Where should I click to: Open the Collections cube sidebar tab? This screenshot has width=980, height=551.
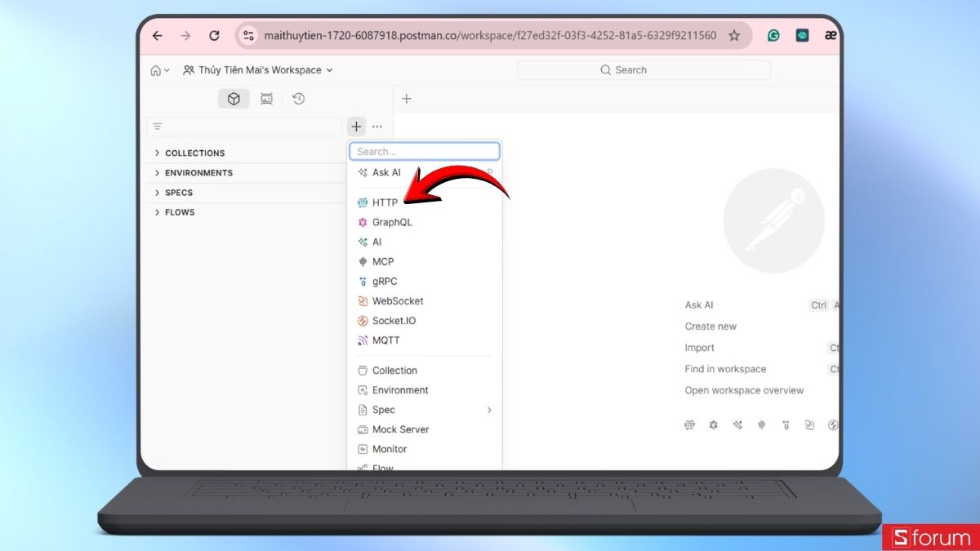pyautogui.click(x=234, y=99)
